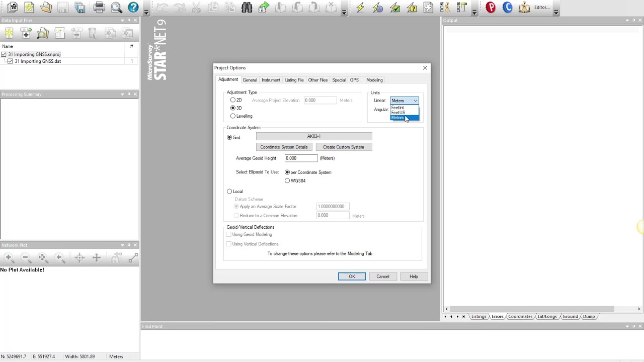Switch to the Instrument tab
This screenshot has width=644, height=362.
coord(271,80)
